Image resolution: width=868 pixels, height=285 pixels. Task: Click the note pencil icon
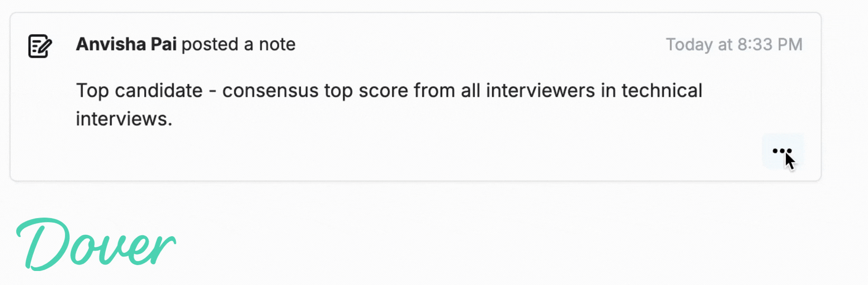click(40, 46)
